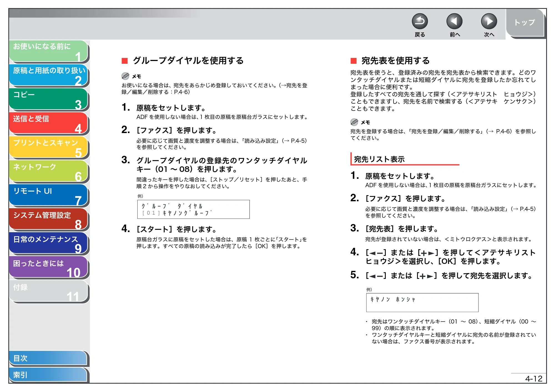Screen dimensions: 555x392
Task: Select chapter 4 送信と受信 tab
Action: point(49,123)
